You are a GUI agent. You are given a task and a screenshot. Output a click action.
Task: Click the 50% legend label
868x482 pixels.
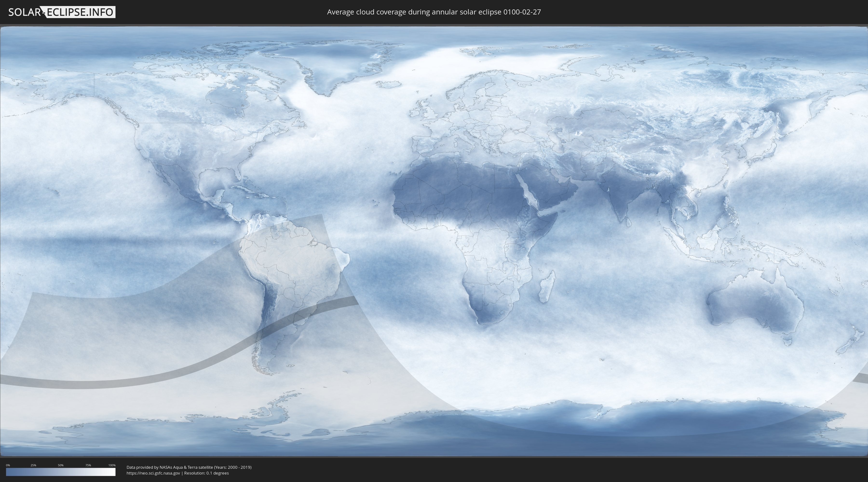tap(61, 465)
